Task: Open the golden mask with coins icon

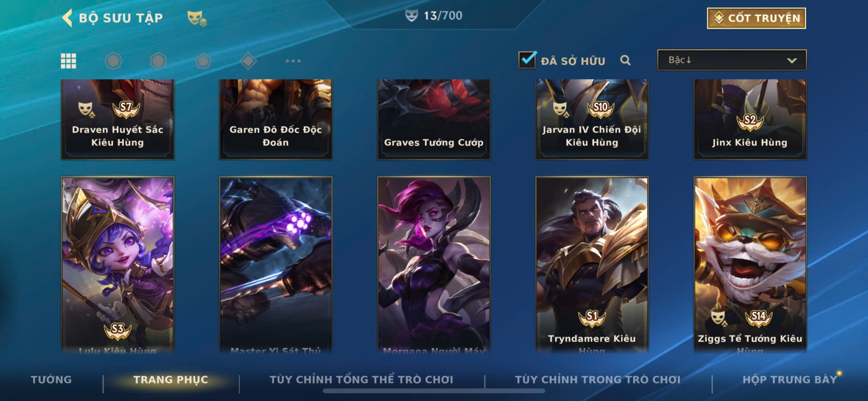Action: (x=197, y=18)
